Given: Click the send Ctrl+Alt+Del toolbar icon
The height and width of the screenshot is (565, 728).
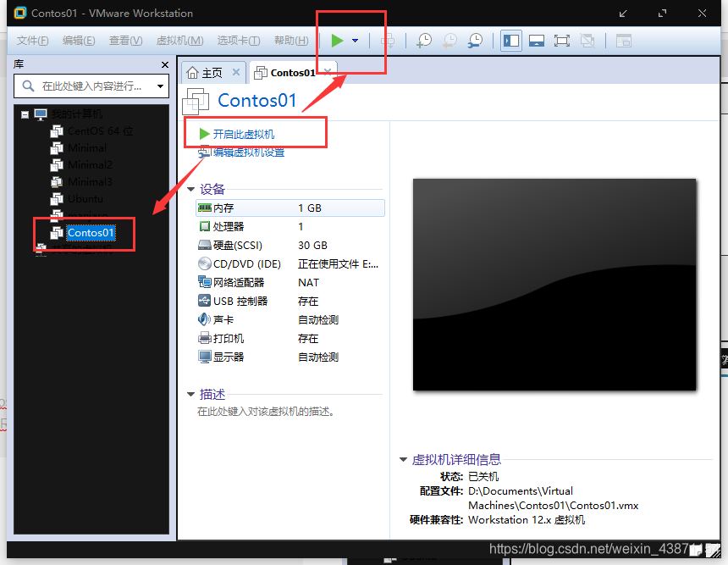Looking at the screenshot, I should click(388, 41).
